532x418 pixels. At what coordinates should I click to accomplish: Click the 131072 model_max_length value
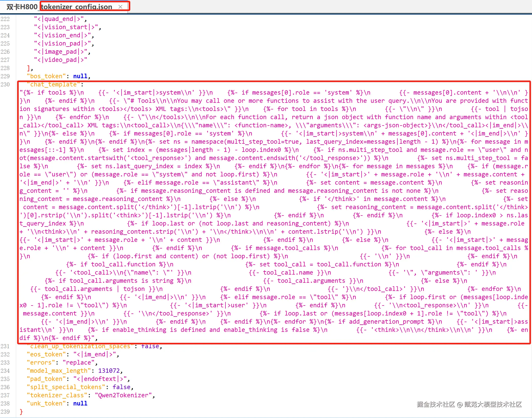(109, 371)
